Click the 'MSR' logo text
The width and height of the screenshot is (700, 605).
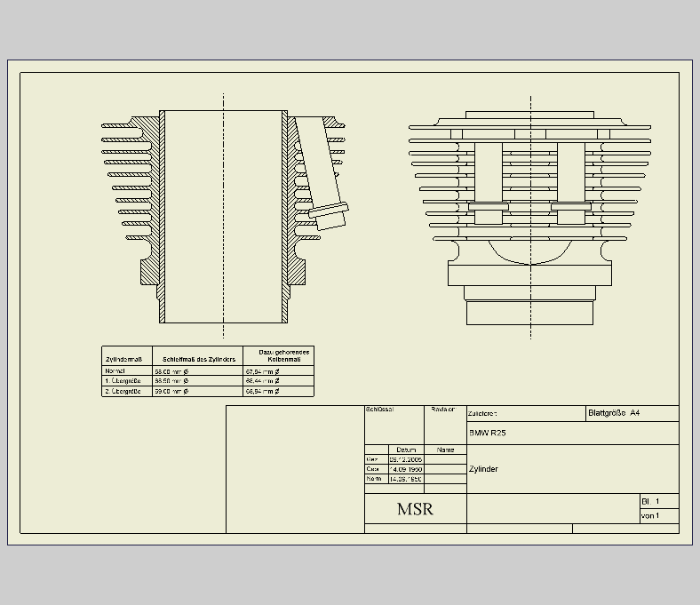click(x=415, y=509)
